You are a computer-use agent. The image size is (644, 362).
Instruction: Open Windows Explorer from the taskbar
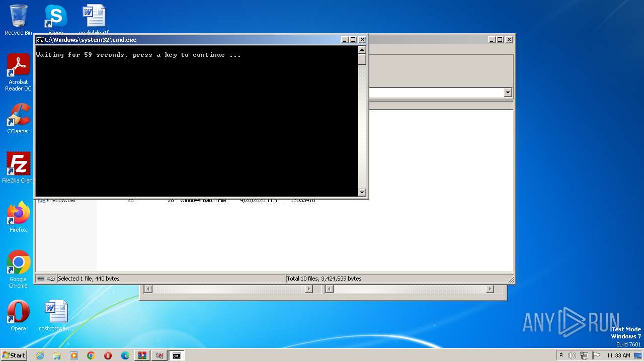tap(57, 355)
